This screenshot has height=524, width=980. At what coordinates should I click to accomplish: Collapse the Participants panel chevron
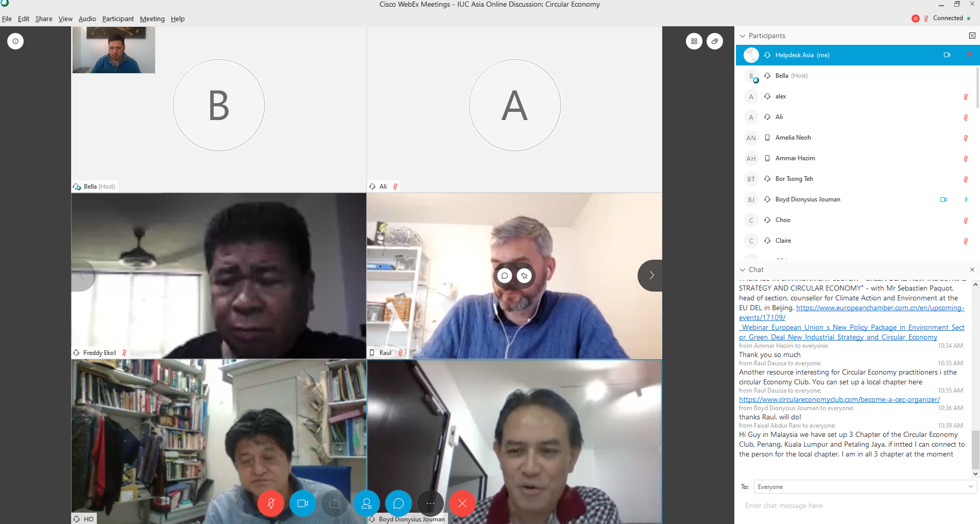click(x=743, y=36)
